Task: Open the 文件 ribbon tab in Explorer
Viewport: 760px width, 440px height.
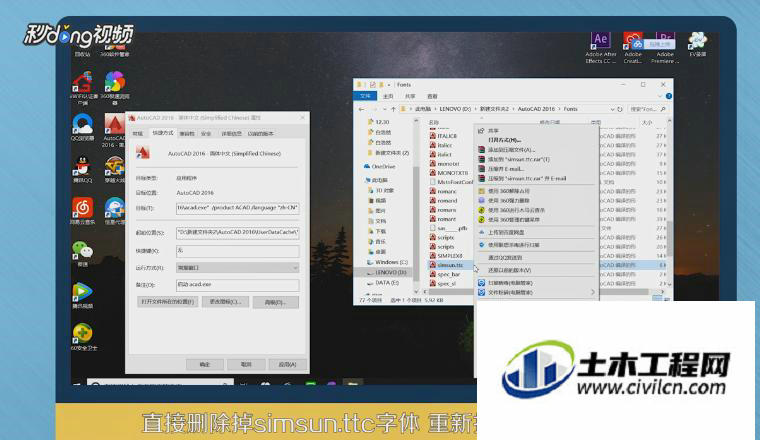Action: (x=365, y=96)
